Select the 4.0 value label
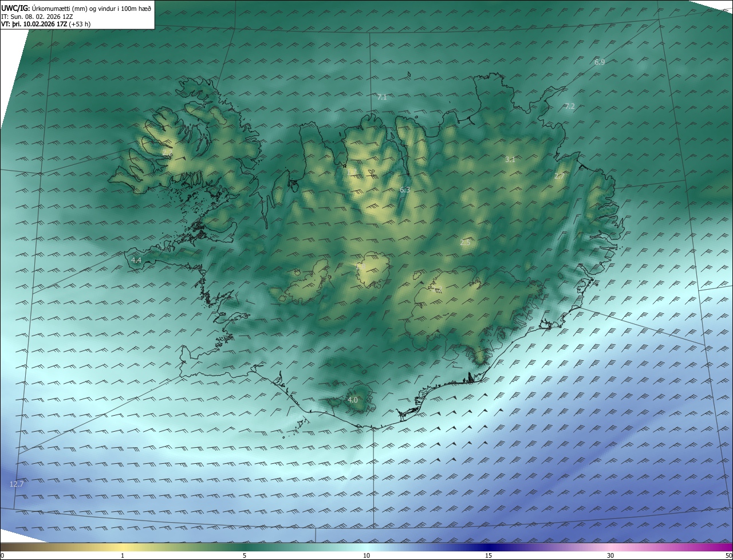 pos(353,400)
